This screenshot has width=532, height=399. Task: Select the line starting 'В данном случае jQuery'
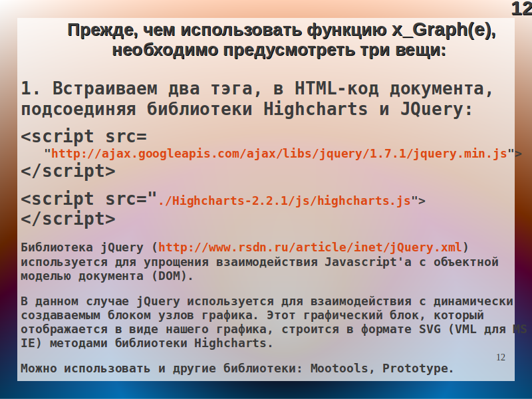point(267,301)
